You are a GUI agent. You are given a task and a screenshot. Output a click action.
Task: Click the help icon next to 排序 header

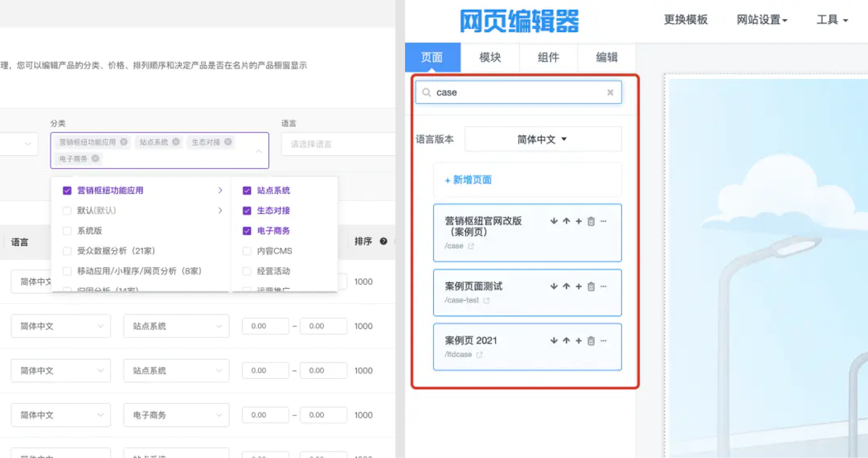[384, 241]
